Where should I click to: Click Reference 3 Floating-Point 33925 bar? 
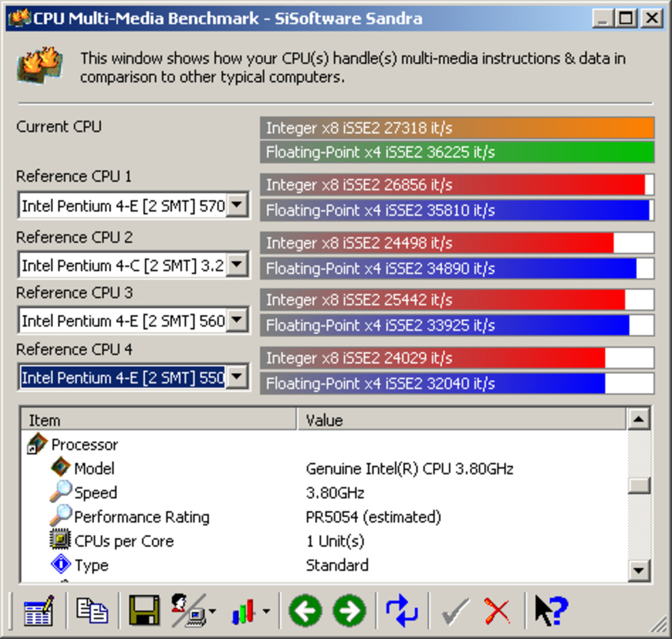coord(457,325)
